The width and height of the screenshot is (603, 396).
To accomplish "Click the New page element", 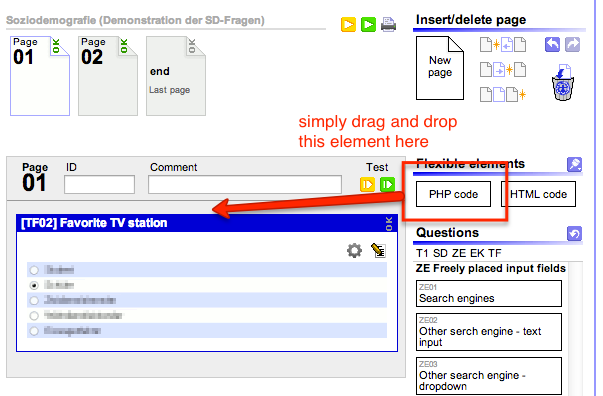I will tap(440, 68).
